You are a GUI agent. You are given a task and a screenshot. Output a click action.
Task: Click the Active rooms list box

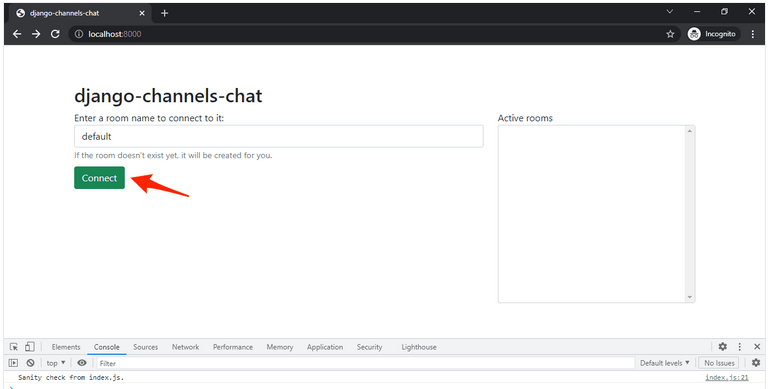pos(596,214)
